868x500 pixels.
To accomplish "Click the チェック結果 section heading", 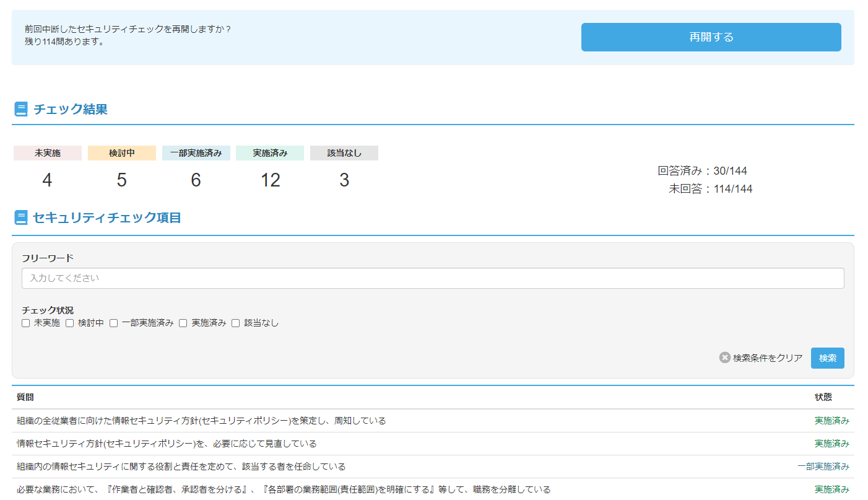I will 71,110.
